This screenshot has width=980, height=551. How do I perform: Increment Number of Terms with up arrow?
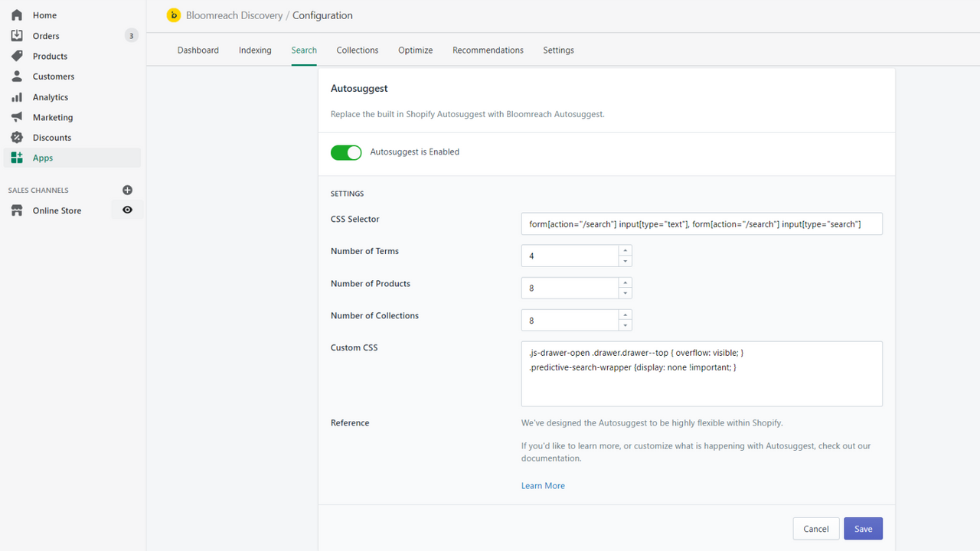pyautogui.click(x=624, y=252)
